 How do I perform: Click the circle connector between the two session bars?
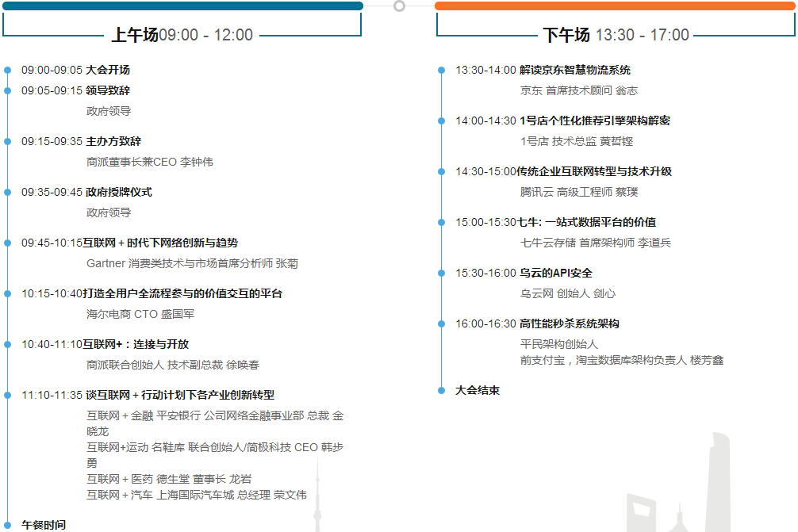click(x=399, y=6)
